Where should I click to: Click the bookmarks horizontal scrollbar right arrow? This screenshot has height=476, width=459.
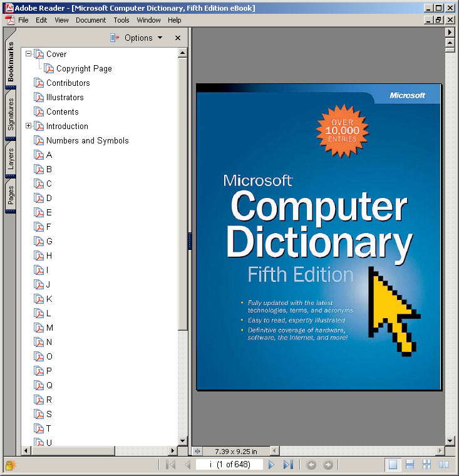tap(173, 450)
